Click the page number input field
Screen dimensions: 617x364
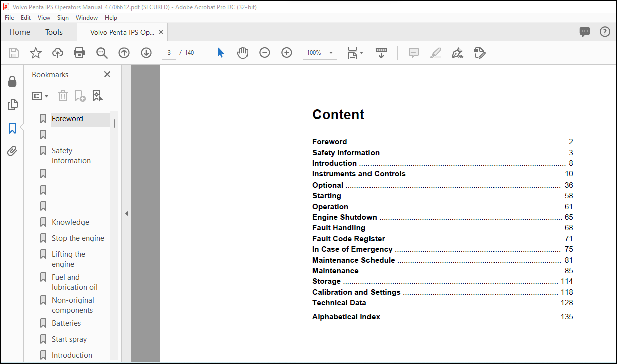coord(169,53)
